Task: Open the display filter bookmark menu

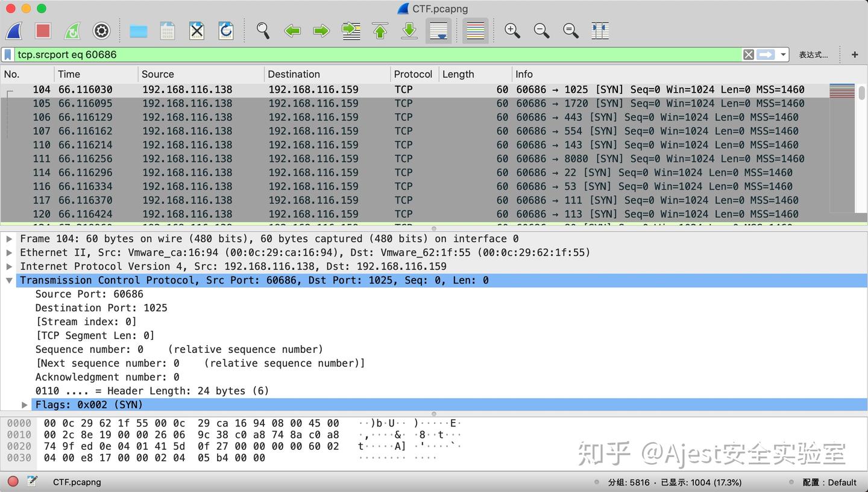Action: tap(8, 55)
